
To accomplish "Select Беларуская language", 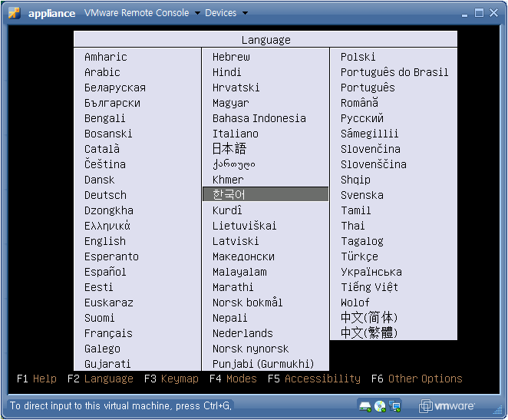I will click(115, 88).
